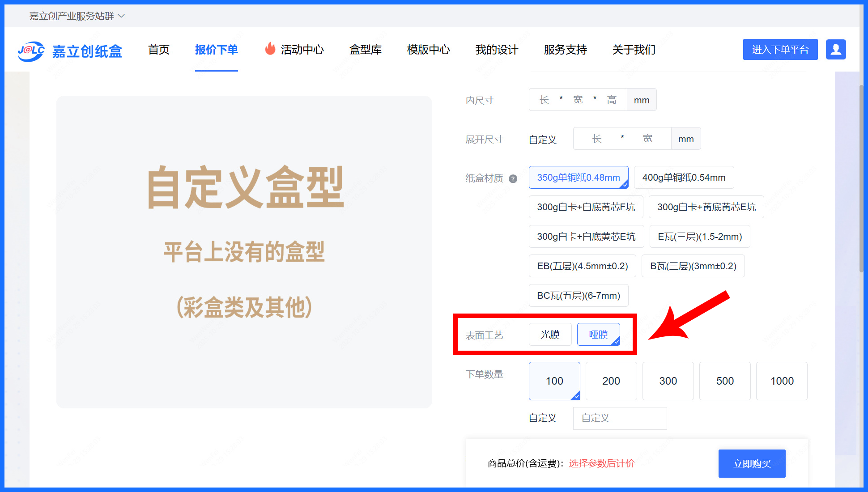Click the flame icon beside 活动中心
This screenshot has width=868, height=492.
pyautogui.click(x=270, y=49)
